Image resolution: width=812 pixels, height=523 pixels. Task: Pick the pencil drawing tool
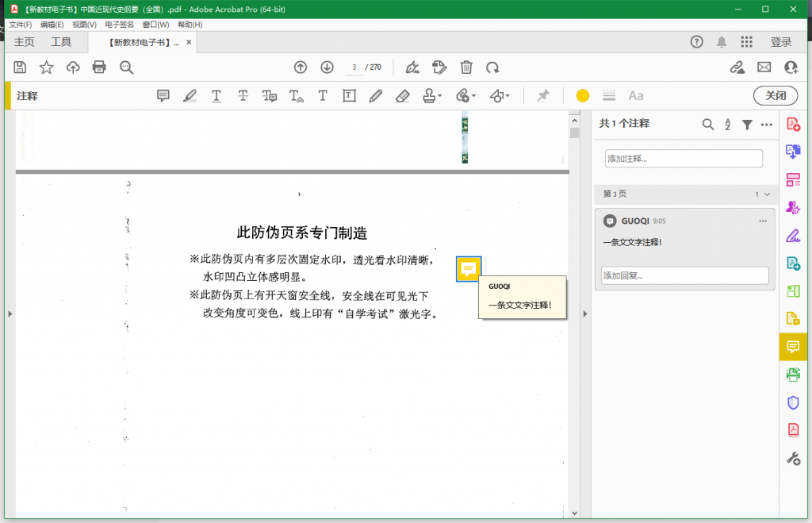376,96
